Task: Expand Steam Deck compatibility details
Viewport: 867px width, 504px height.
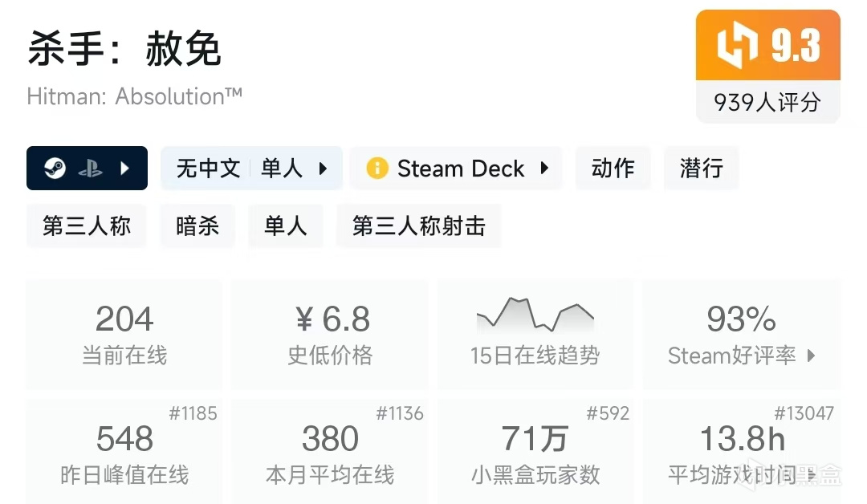Action: click(x=544, y=169)
